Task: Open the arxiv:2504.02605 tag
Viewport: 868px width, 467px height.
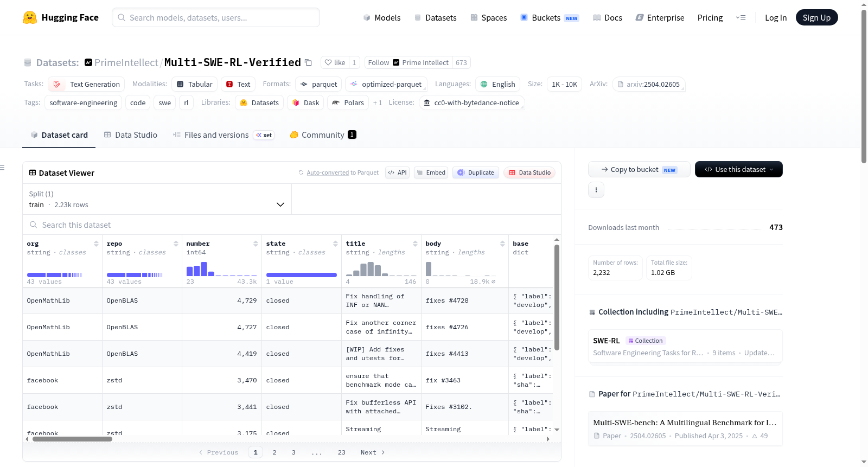Action: point(649,84)
